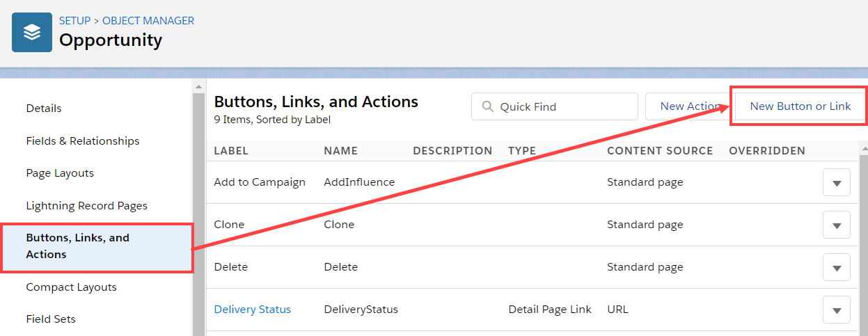Switch to Page Layouts section

click(60, 173)
